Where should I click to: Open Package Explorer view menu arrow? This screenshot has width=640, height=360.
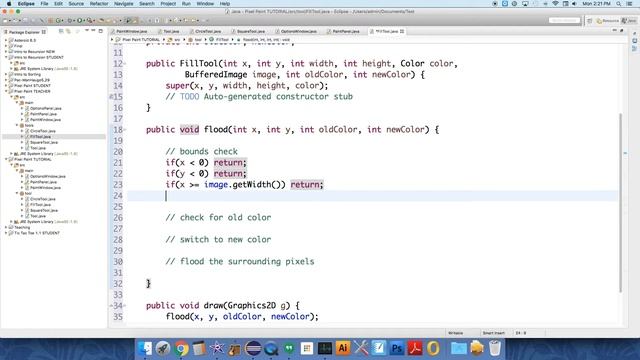click(x=87, y=31)
